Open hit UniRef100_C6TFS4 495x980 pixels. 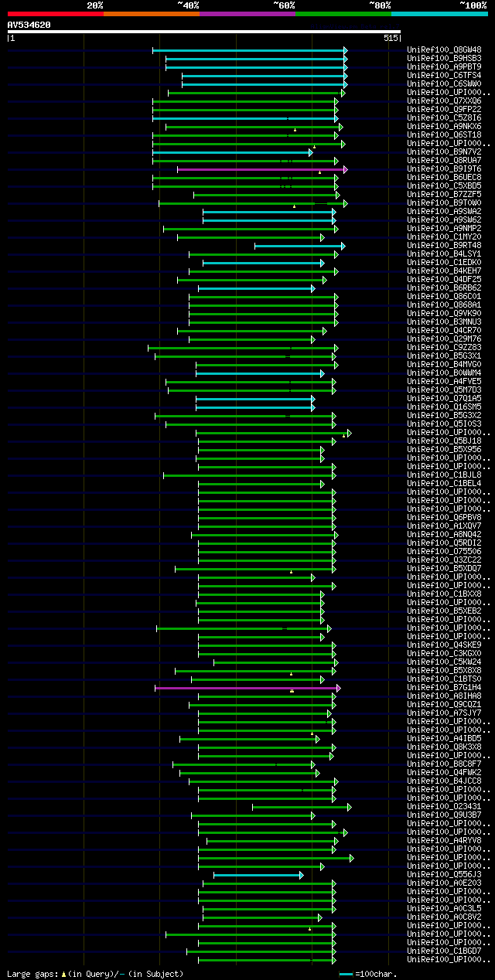pos(445,75)
